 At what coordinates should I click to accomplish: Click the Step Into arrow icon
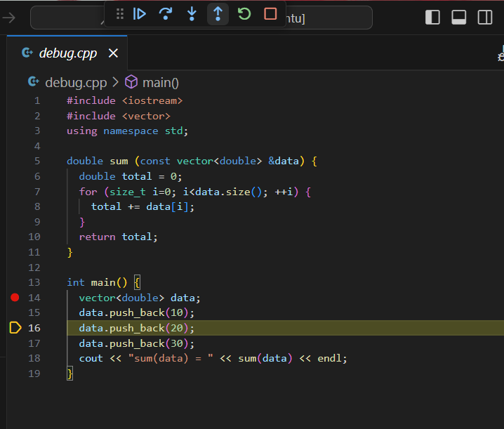(192, 13)
